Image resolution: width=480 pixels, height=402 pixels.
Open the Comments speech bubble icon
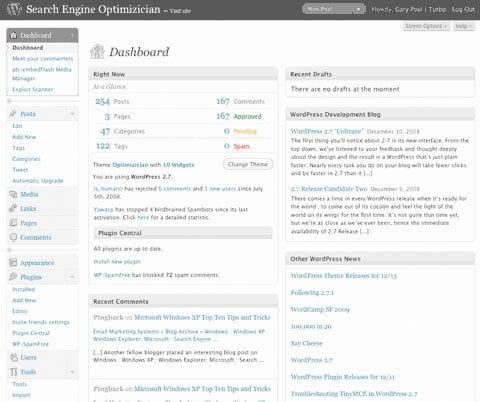[13, 237]
